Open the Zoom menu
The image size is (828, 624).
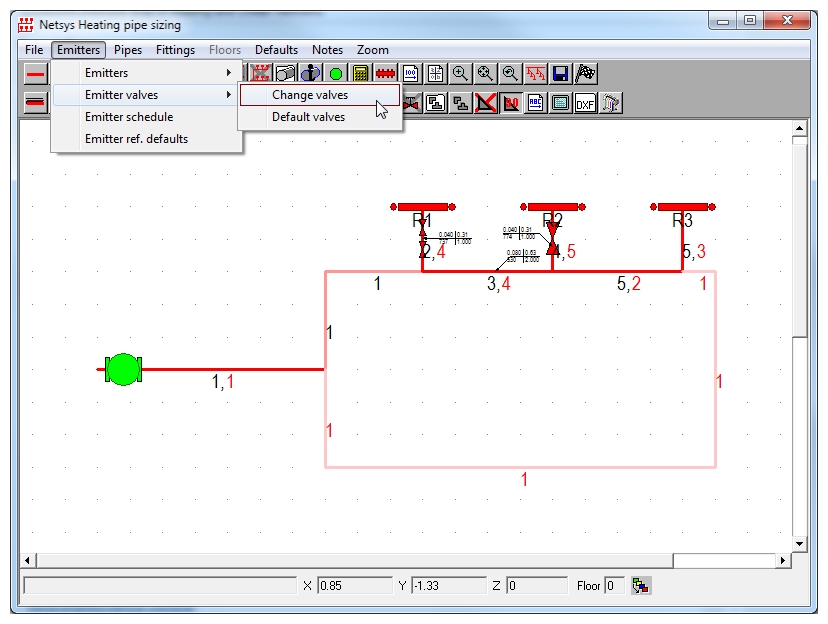click(x=373, y=50)
